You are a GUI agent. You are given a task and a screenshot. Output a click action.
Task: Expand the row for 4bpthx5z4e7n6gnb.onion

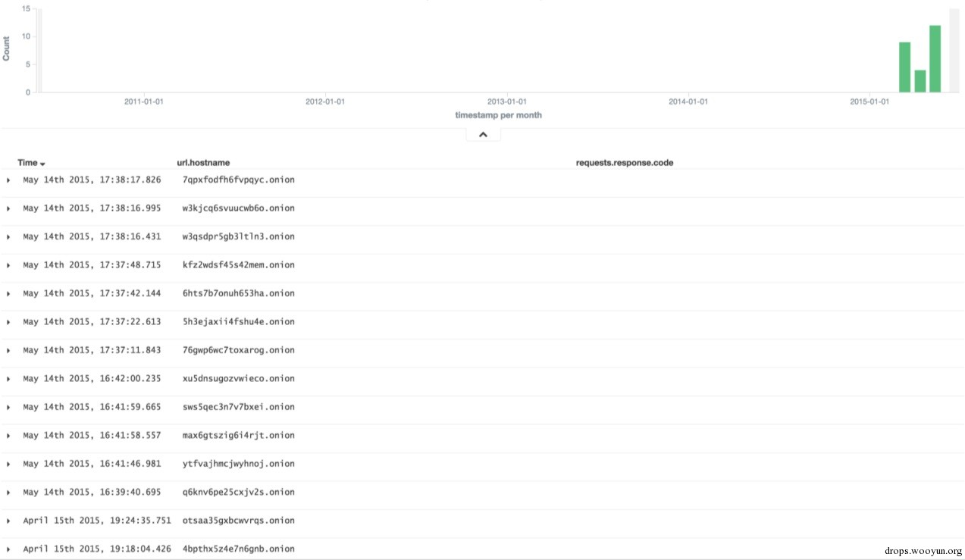8,549
